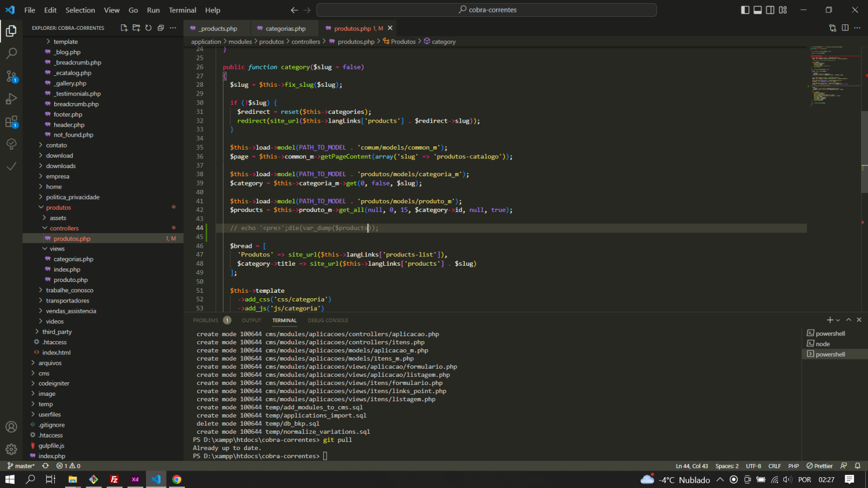The image size is (868, 488).
Task: Open the Terminal menu
Action: tap(182, 10)
